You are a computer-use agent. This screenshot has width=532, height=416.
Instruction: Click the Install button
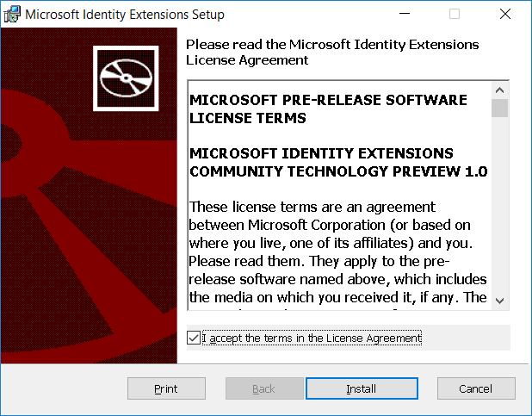click(x=362, y=388)
